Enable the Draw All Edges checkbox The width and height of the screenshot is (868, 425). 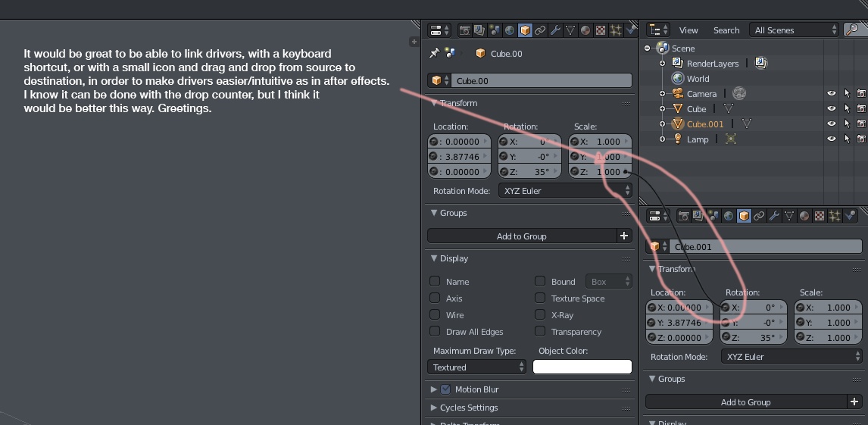point(435,331)
